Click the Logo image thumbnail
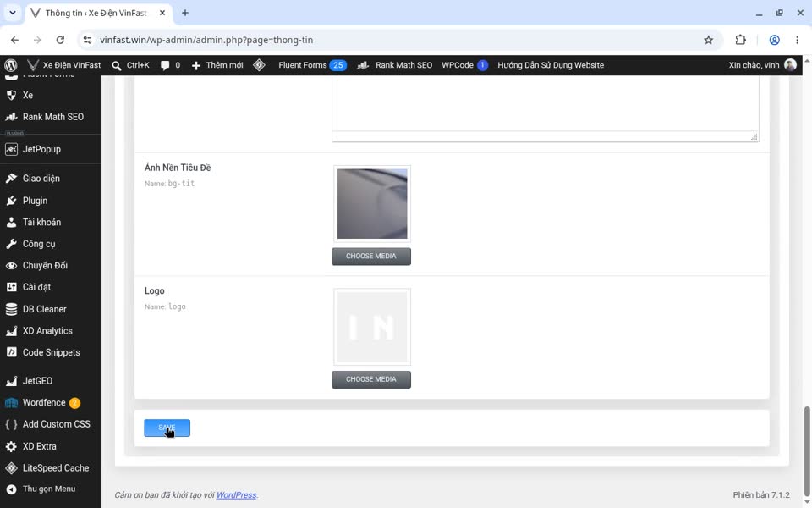The image size is (812, 508). click(x=372, y=327)
